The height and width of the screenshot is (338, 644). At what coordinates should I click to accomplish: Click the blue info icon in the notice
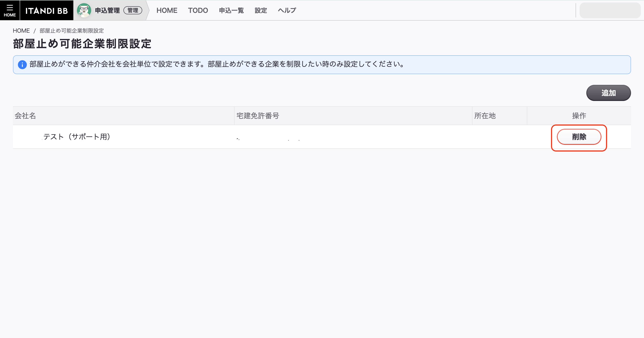(22, 64)
